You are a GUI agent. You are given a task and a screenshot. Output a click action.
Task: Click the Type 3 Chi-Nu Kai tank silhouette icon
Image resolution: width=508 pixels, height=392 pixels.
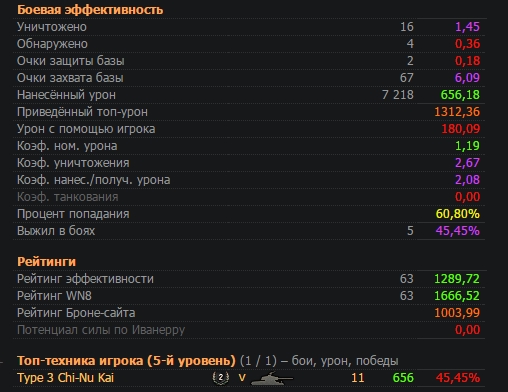point(272,378)
